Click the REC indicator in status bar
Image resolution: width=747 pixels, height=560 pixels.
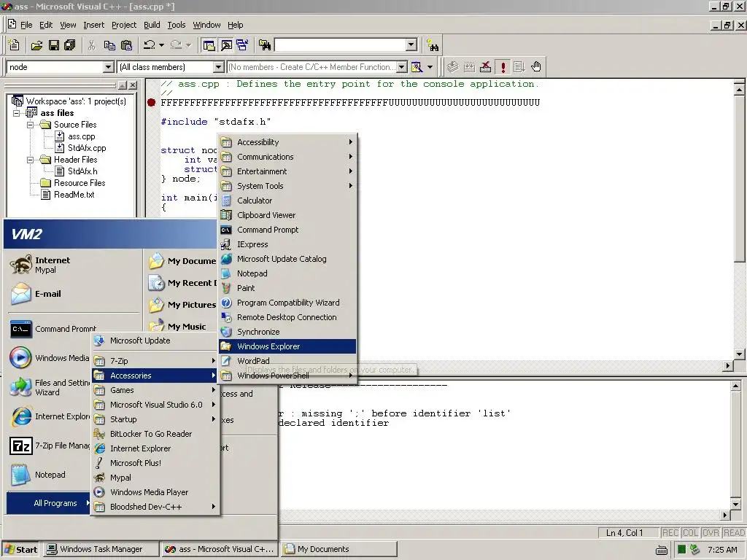(670, 533)
